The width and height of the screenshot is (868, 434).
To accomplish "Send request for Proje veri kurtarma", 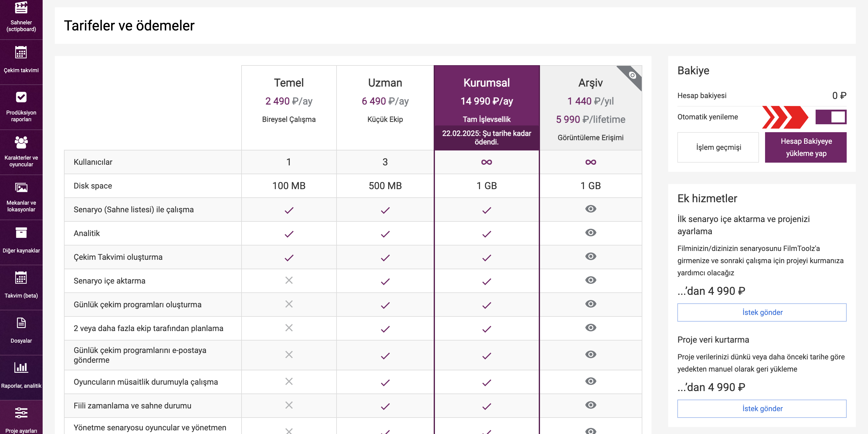I will click(x=762, y=408).
